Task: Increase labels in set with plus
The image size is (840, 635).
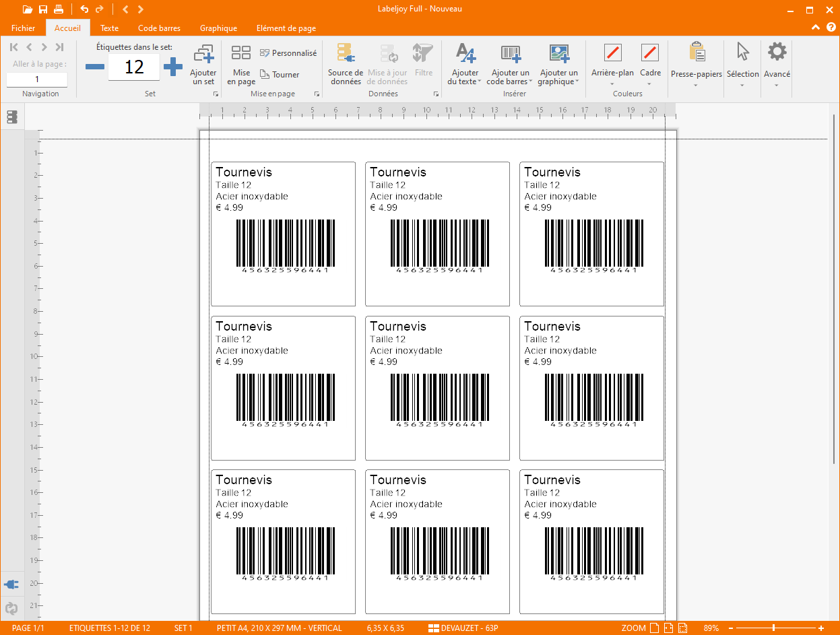Action: coord(173,67)
